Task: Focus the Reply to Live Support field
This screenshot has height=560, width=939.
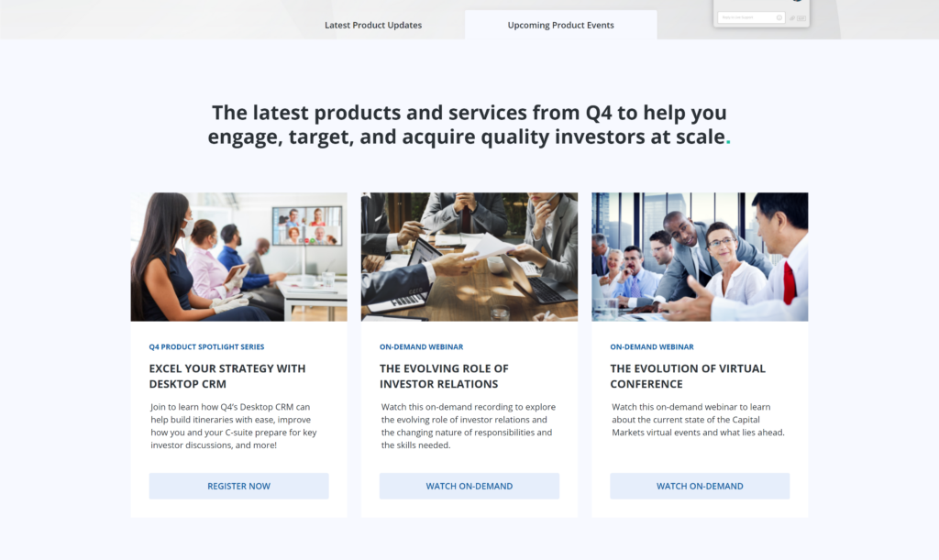Action: [x=752, y=17]
